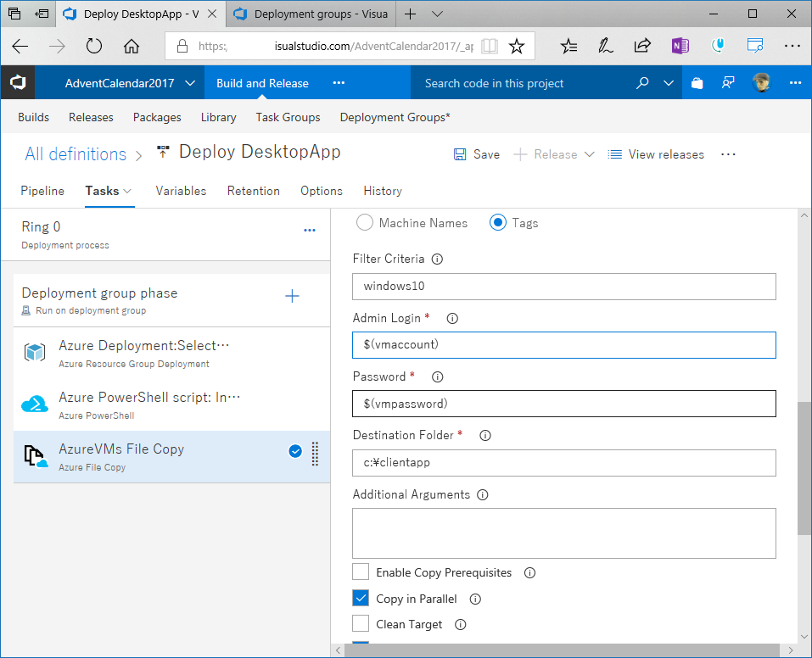Open the History tab
The height and width of the screenshot is (658, 812).
[382, 191]
